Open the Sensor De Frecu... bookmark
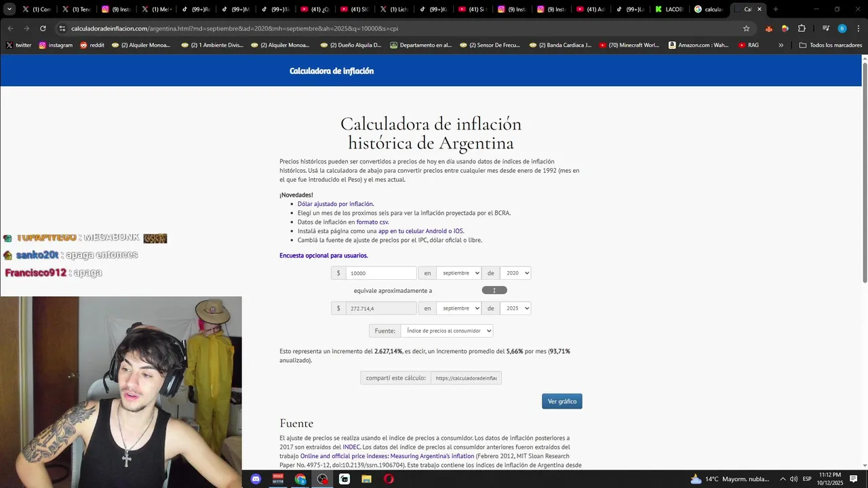Screen dimensions: 868x488 (x=490, y=45)
